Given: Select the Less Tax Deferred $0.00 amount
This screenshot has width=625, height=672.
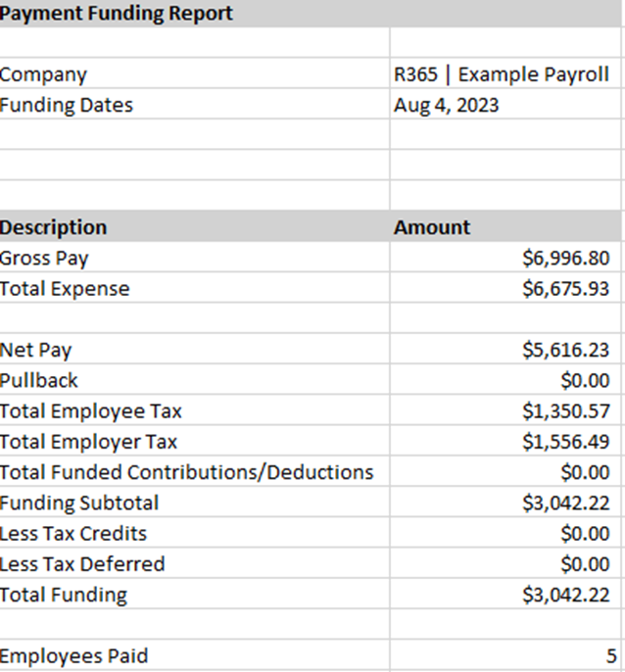Looking at the screenshot, I should (x=505, y=563).
